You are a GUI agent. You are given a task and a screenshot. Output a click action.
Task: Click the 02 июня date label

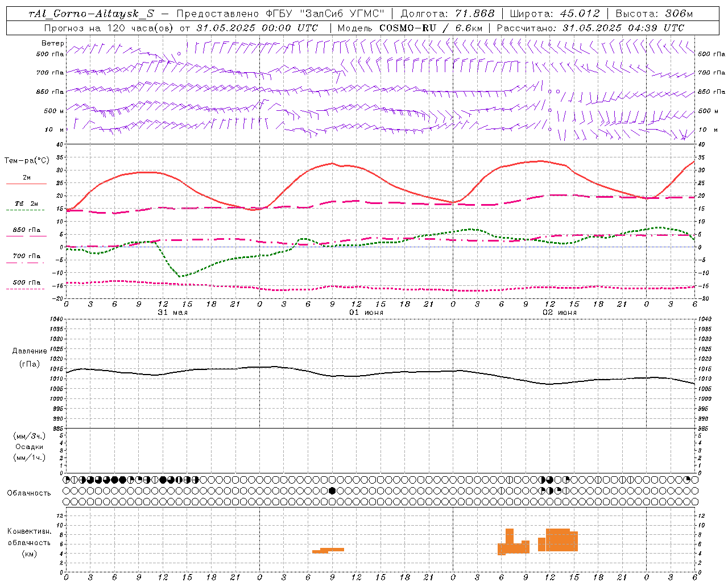tap(559, 313)
